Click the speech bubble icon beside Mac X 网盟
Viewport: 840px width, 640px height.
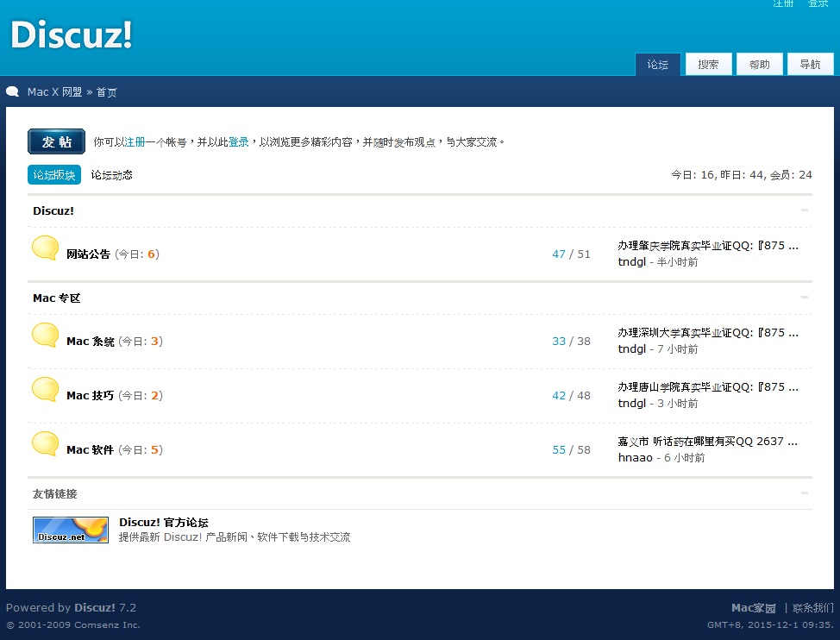click(13, 92)
